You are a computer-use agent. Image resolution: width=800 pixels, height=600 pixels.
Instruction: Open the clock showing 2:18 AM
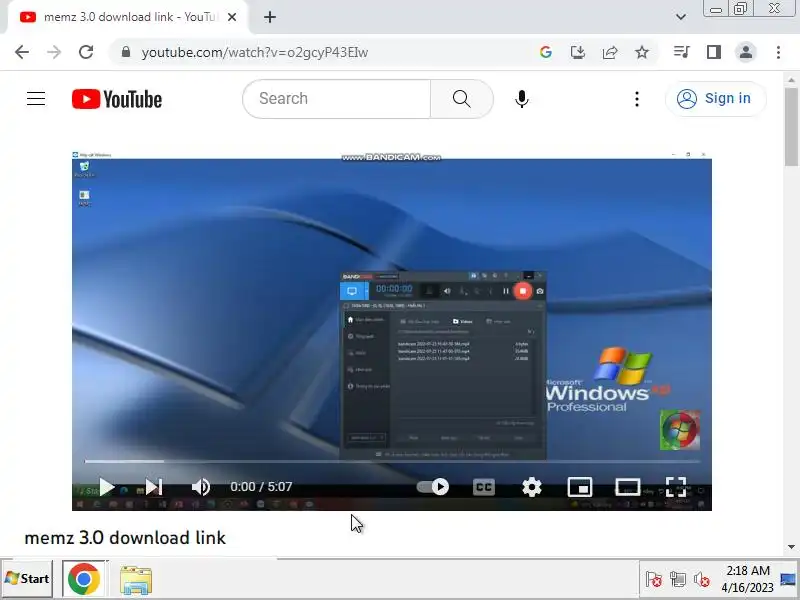coord(747,579)
